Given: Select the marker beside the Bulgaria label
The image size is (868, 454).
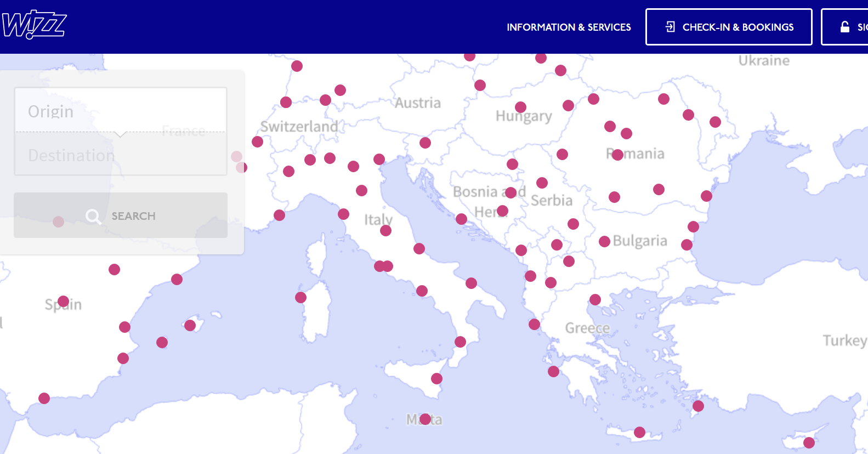Looking at the screenshot, I should click(604, 241).
